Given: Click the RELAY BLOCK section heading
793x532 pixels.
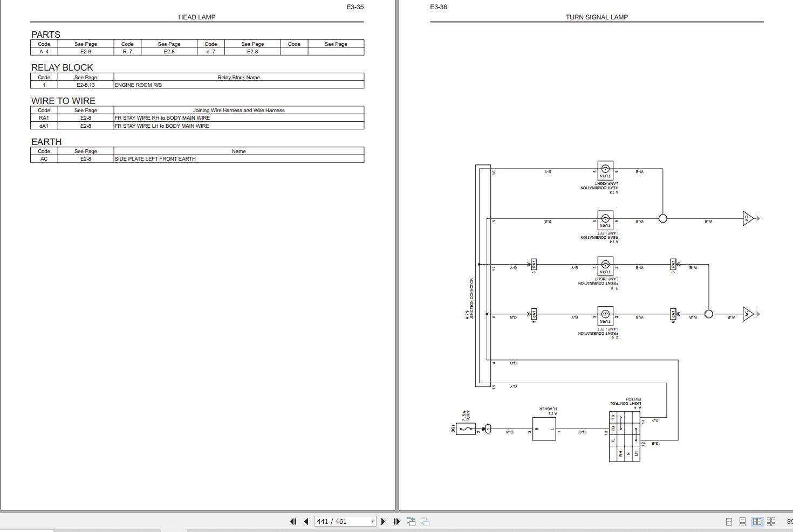Looking at the screenshot, I should coord(62,67).
